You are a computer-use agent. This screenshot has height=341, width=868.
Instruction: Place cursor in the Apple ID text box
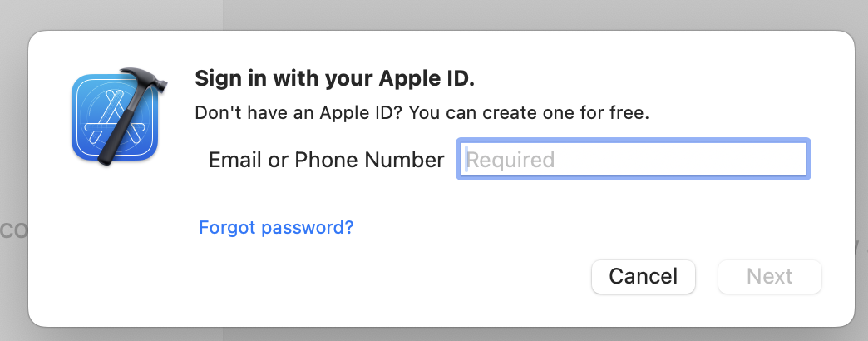pos(633,160)
